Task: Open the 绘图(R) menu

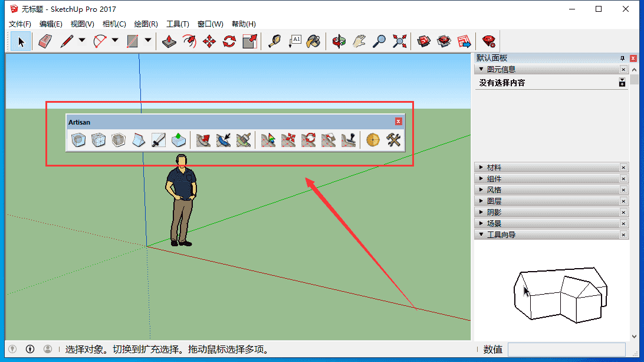Action: pyautogui.click(x=146, y=24)
